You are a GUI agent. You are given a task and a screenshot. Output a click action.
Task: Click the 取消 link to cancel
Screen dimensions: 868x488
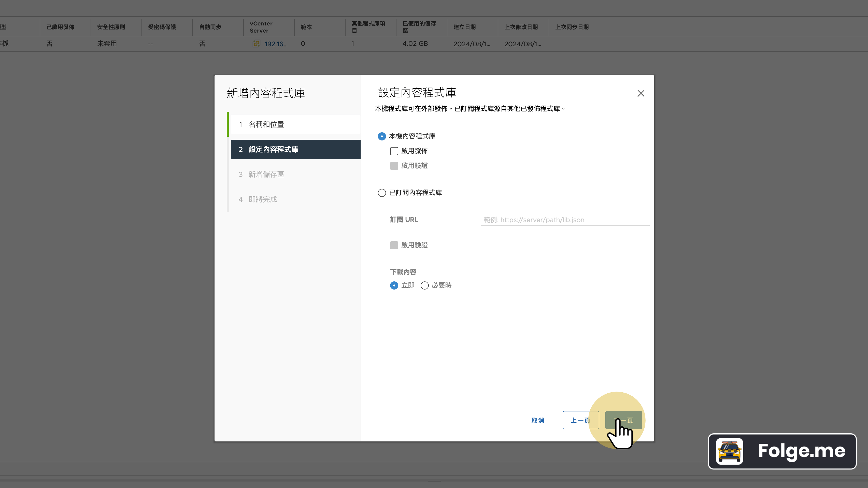click(x=537, y=420)
